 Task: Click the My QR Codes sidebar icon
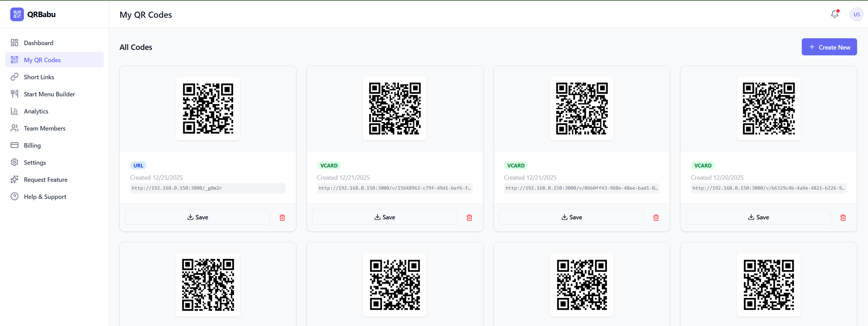click(x=14, y=60)
